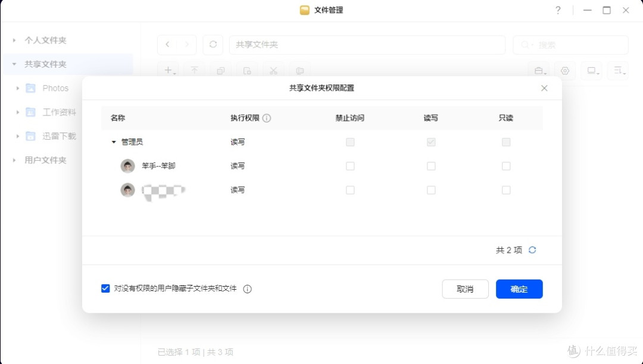Viewport: 643px width, 364px height.
Task: Collapse 共享文件夹 in sidebar
Action: click(14, 64)
